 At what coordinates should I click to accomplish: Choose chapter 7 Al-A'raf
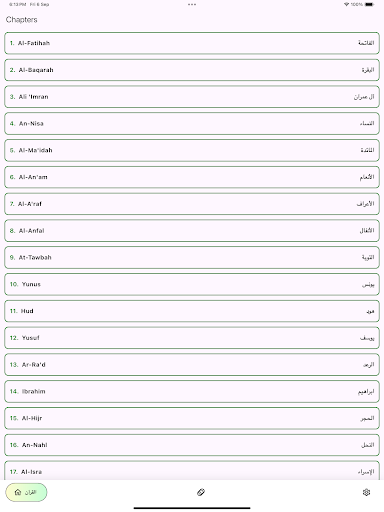(192, 204)
